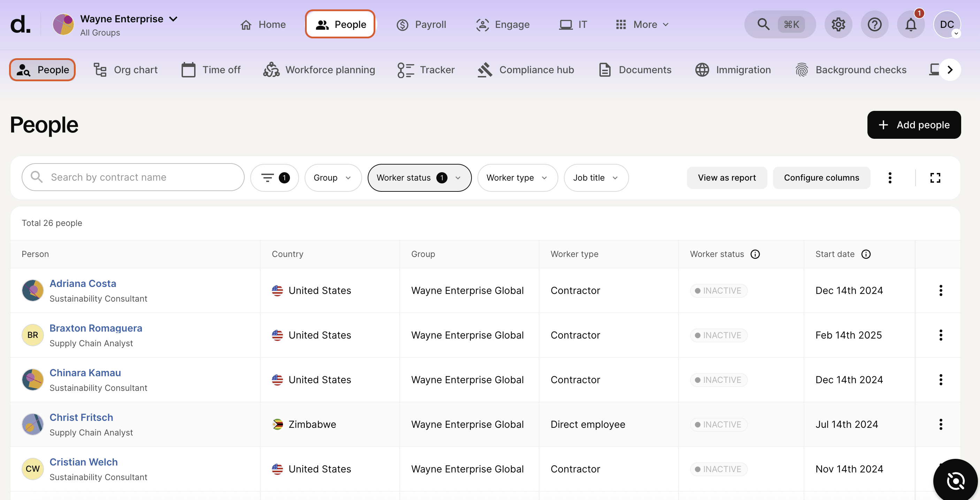980x500 pixels.
Task: Open the Job title filter dropdown
Action: coord(596,178)
